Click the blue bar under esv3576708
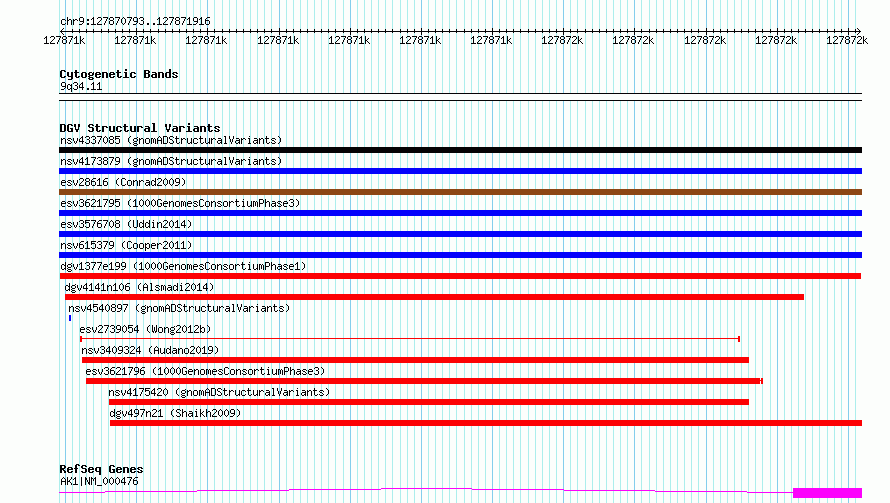This screenshot has width=890, height=503. pyautogui.click(x=460, y=234)
